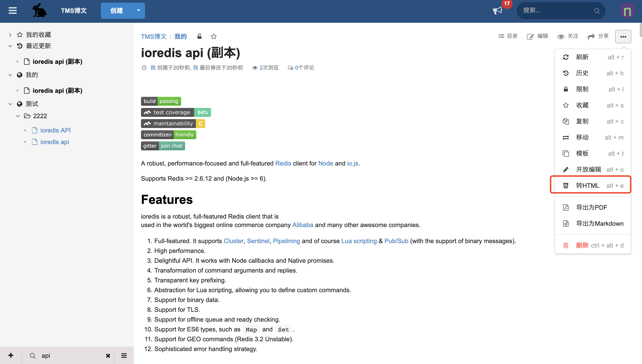Select 收藏 in the dropdown menu
The width and height of the screenshot is (642, 364).
pos(593,105)
